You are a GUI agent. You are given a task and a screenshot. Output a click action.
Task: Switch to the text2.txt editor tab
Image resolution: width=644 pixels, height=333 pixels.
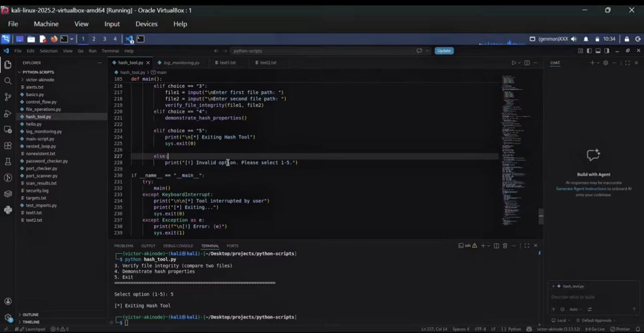tap(268, 63)
